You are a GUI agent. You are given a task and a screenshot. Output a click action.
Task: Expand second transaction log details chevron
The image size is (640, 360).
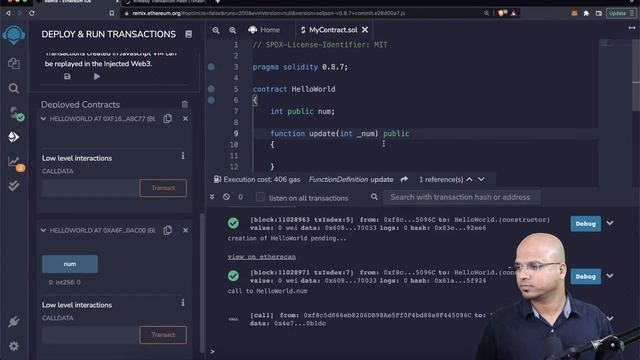click(x=610, y=276)
